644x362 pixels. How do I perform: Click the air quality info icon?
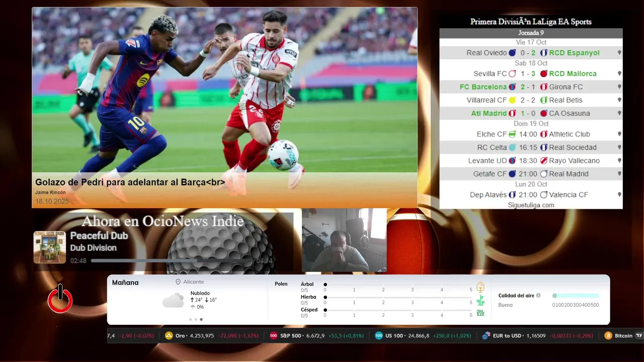[x=538, y=296]
